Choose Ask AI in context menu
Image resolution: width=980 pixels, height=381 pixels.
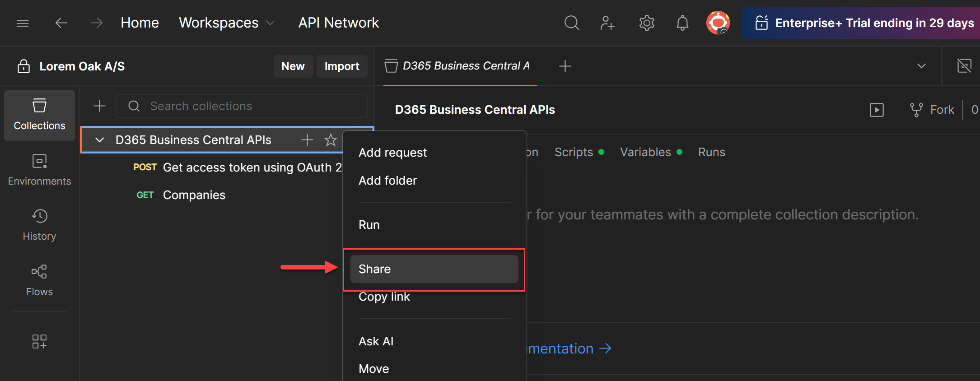pyautogui.click(x=434, y=341)
